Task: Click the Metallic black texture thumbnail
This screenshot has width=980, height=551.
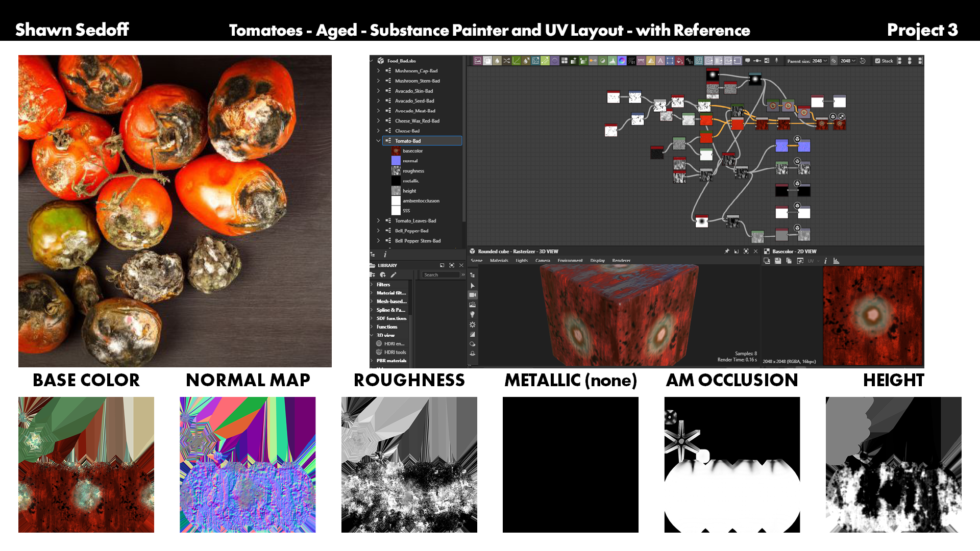Action: (571, 465)
